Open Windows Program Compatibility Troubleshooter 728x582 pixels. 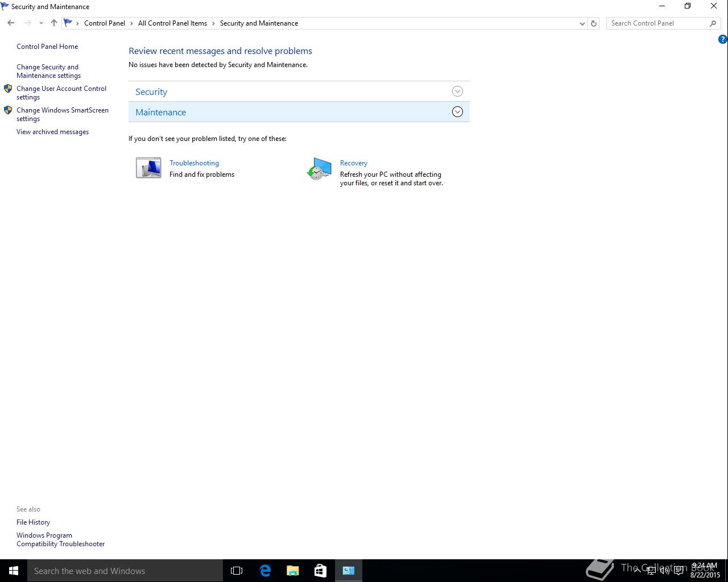click(x=60, y=539)
